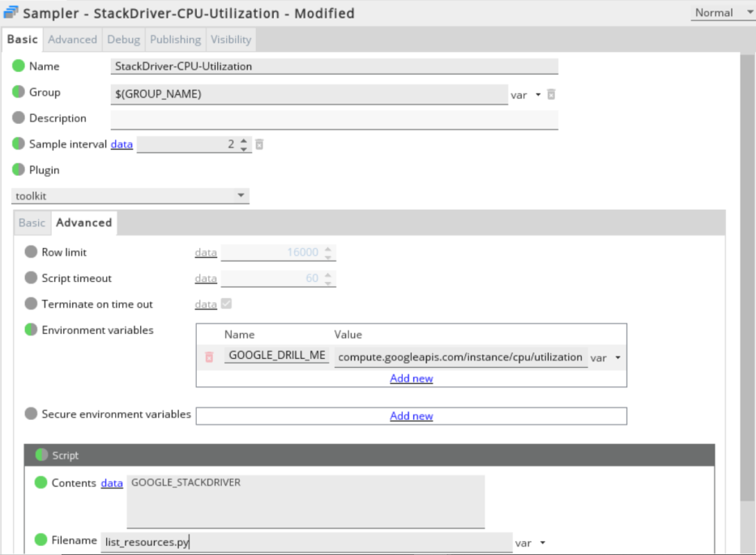Click the dot beside Terminate on time out

tap(31, 304)
